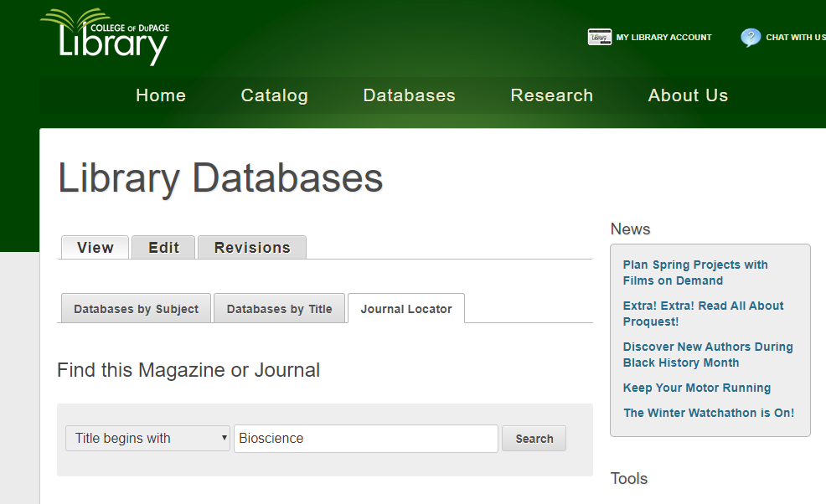
Task: Open the Research navigation menu
Action: pyautogui.click(x=551, y=95)
